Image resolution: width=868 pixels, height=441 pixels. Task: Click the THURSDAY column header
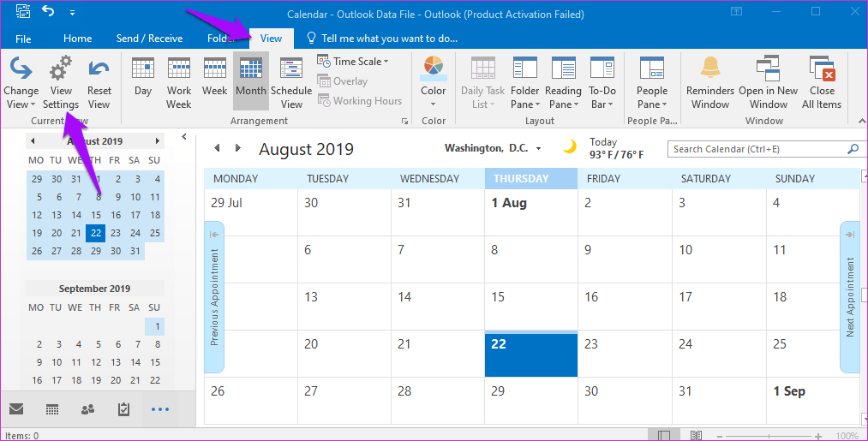pyautogui.click(x=531, y=179)
